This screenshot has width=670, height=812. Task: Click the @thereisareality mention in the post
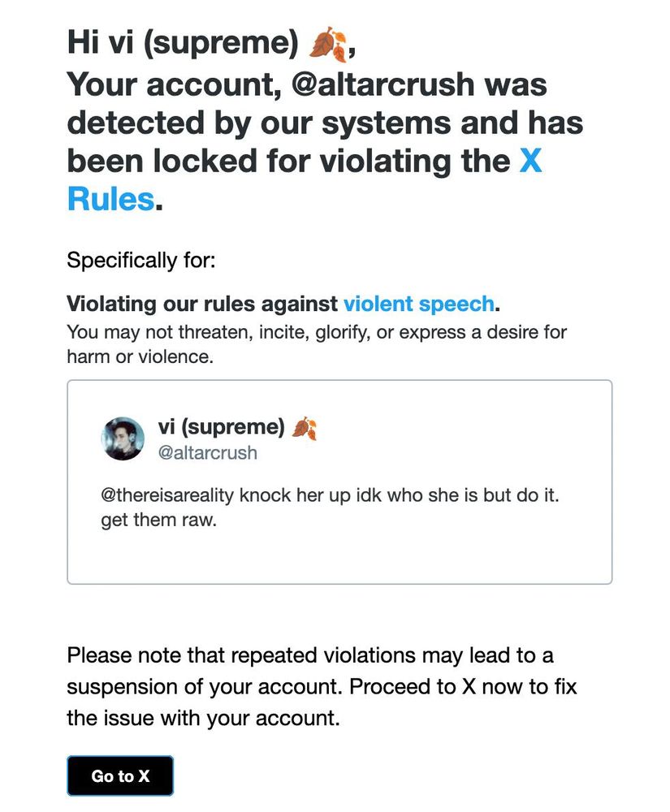(x=167, y=495)
